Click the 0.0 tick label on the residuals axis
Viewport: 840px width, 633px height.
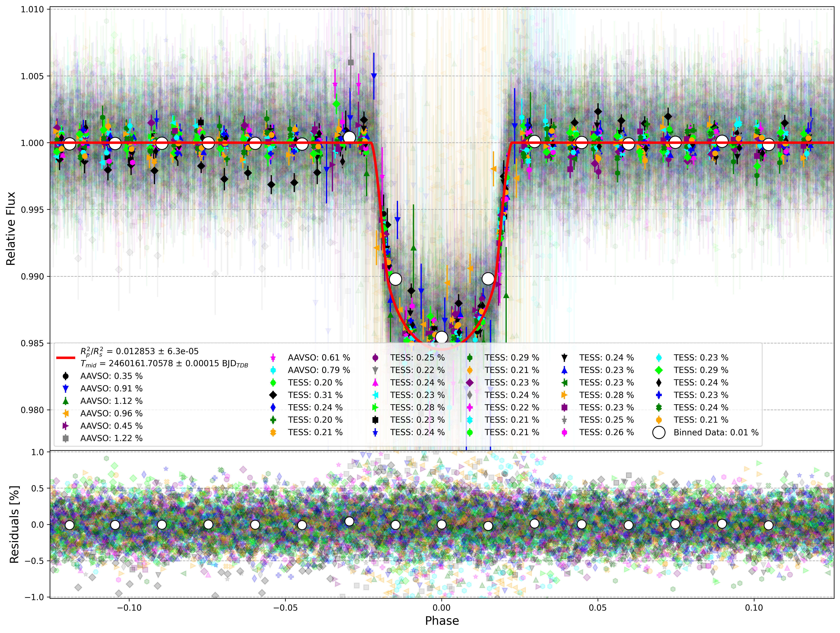[x=38, y=525]
